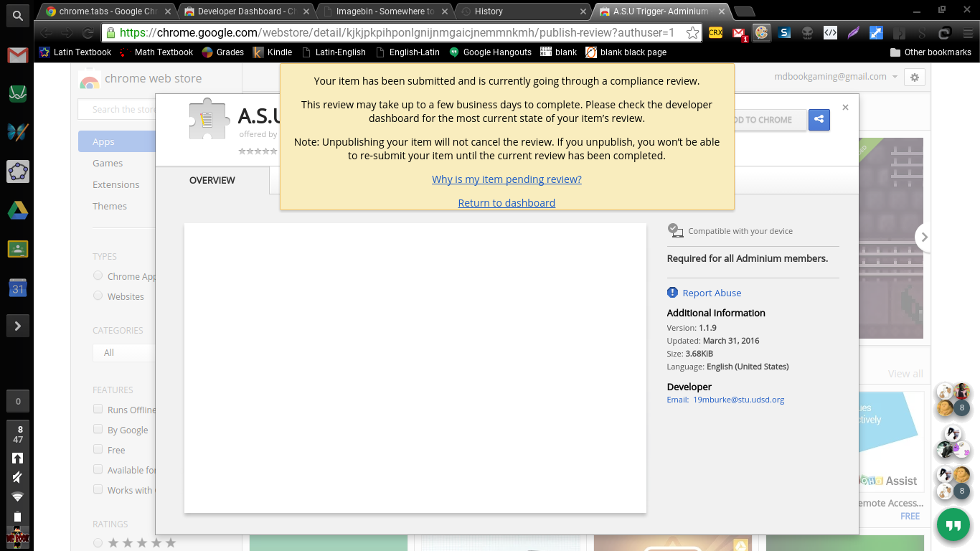Click the CRX extension icon
This screenshot has height=551, width=980.
point(715,33)
